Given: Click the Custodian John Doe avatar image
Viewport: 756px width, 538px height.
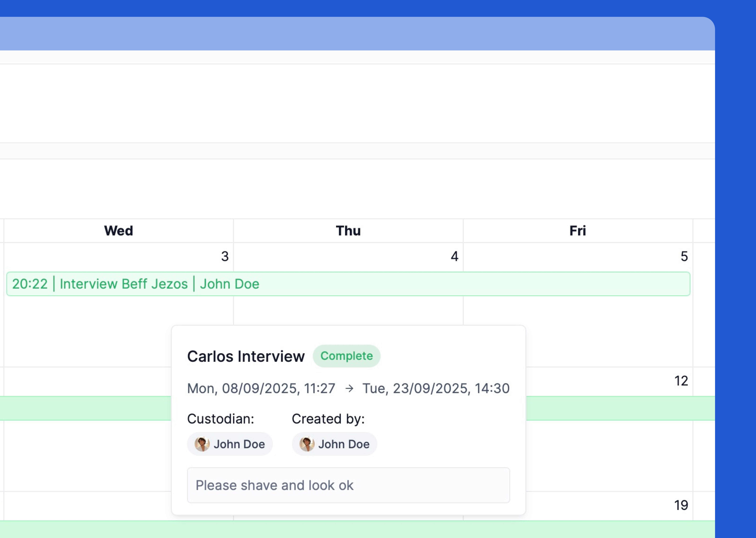Looking at the screenshot, I should [x=202, y=444].
